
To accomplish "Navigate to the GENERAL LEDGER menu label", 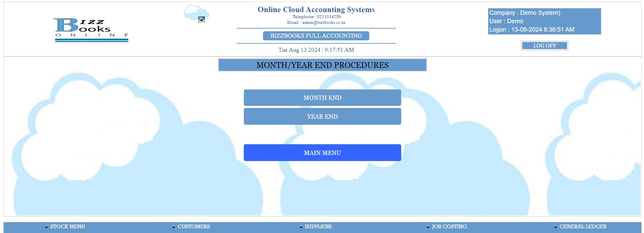I will coord(583,227).
